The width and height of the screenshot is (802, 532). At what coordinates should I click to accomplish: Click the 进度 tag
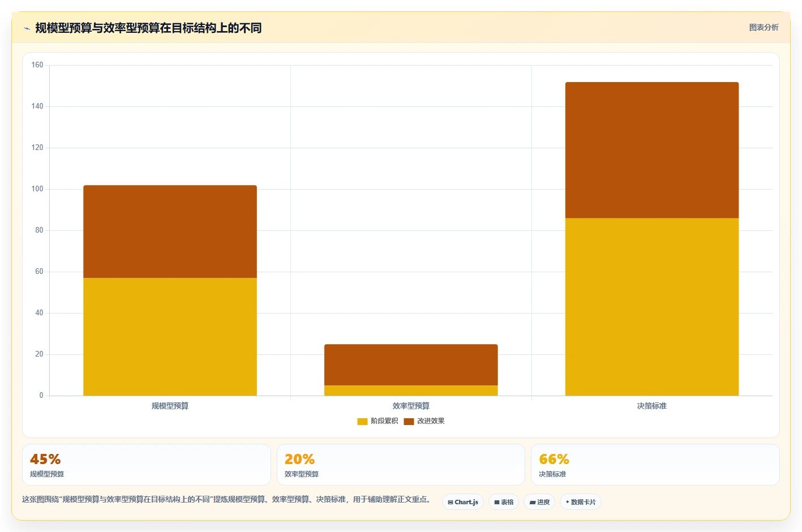click(x=539, y=502)
